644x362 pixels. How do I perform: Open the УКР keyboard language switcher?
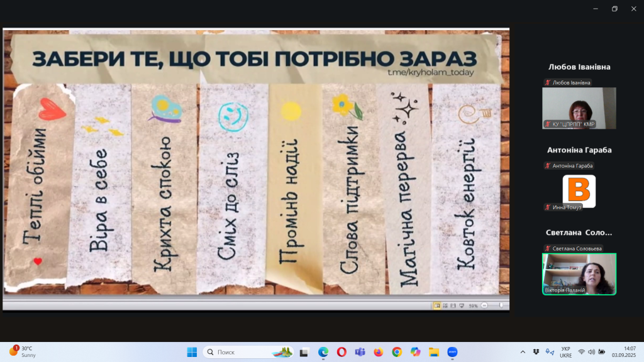click(x=565, y=352)
